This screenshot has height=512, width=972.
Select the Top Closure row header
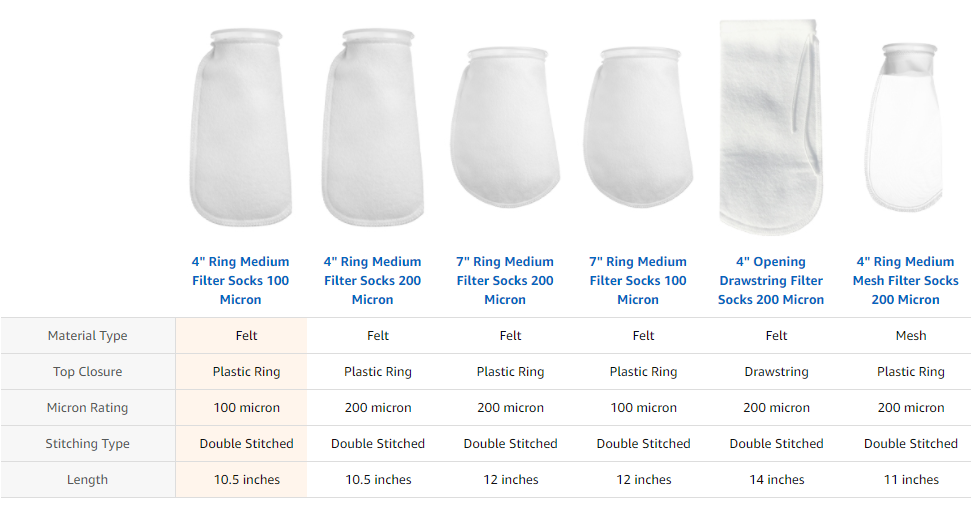[88, 371]
